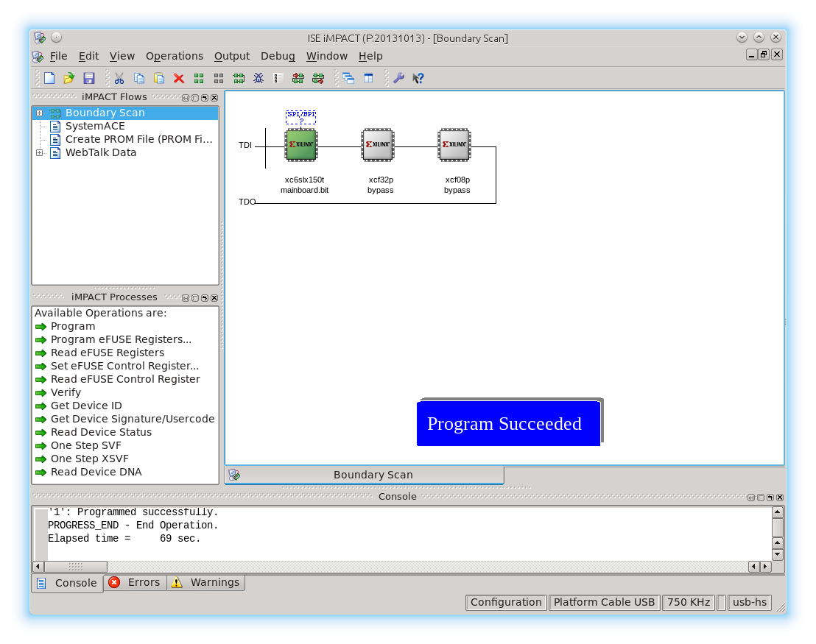Expand the Boundary Scan tree node

[40, 113]
